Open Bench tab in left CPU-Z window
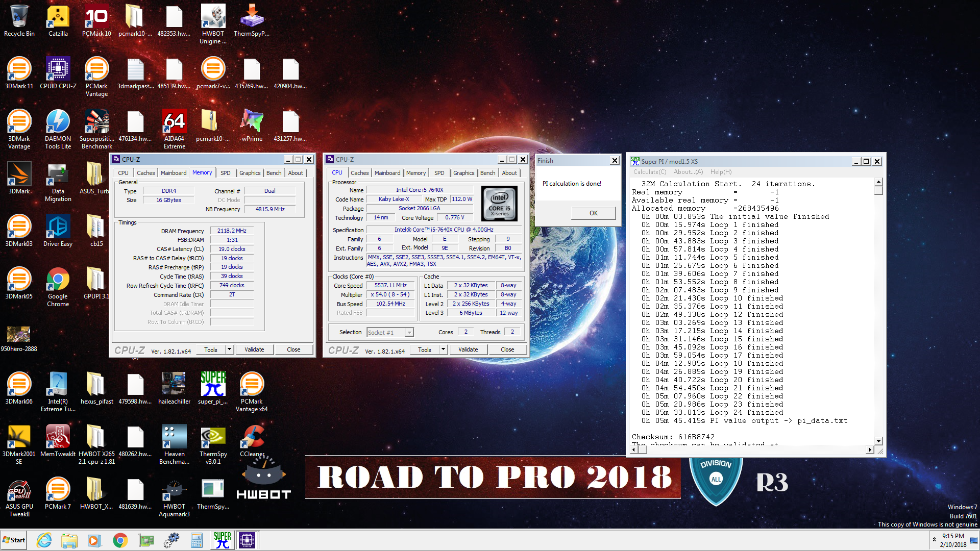Screen dimensions: 980x551 coord(274,173)
